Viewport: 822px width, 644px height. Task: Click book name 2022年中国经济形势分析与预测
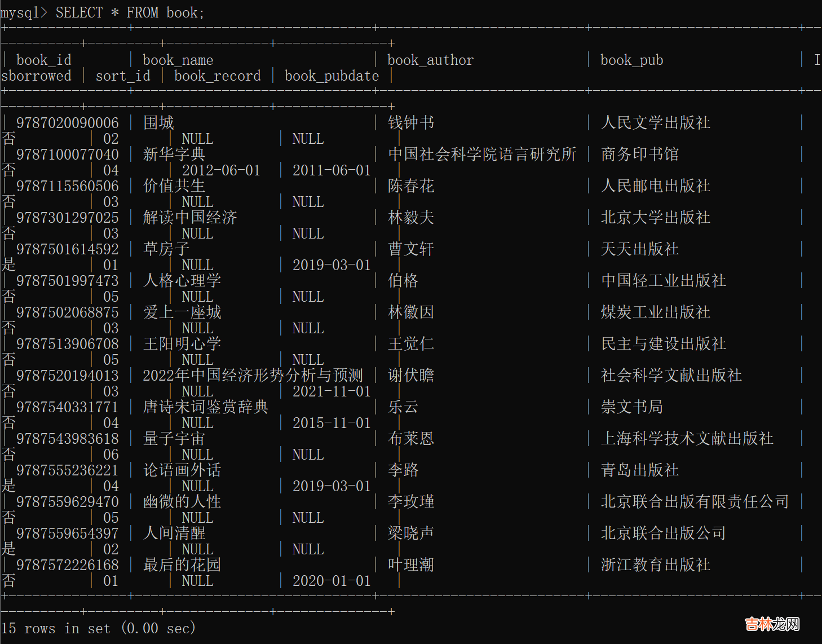pos(253,376)
